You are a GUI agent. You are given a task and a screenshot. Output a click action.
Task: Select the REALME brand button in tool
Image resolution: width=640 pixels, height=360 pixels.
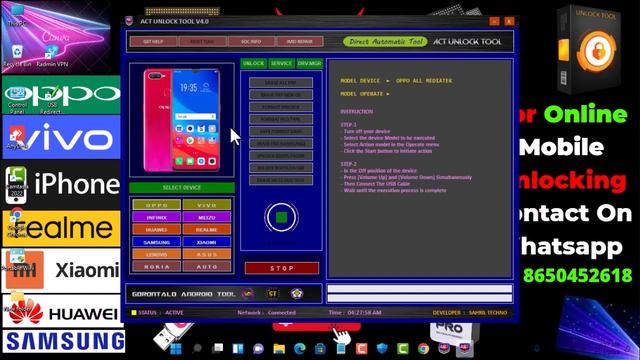[207, 229]
